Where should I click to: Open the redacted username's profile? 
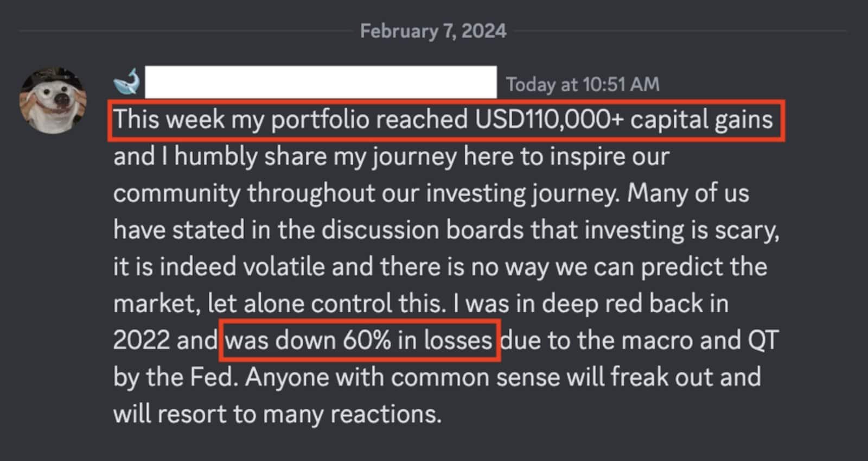pyautogui.click(x=320, y=82)
